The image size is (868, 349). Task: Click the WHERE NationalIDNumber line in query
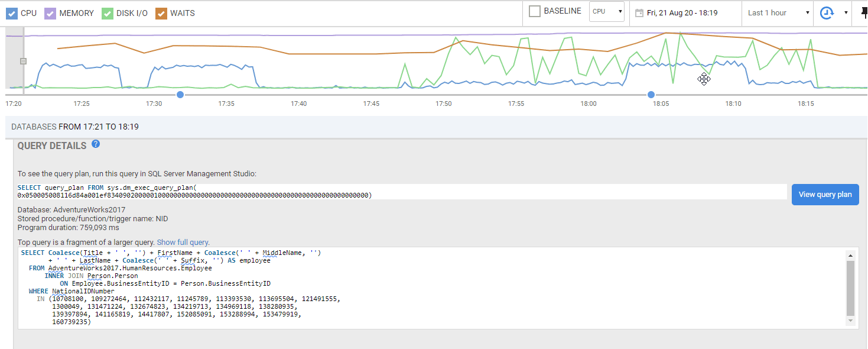point(71,291)
